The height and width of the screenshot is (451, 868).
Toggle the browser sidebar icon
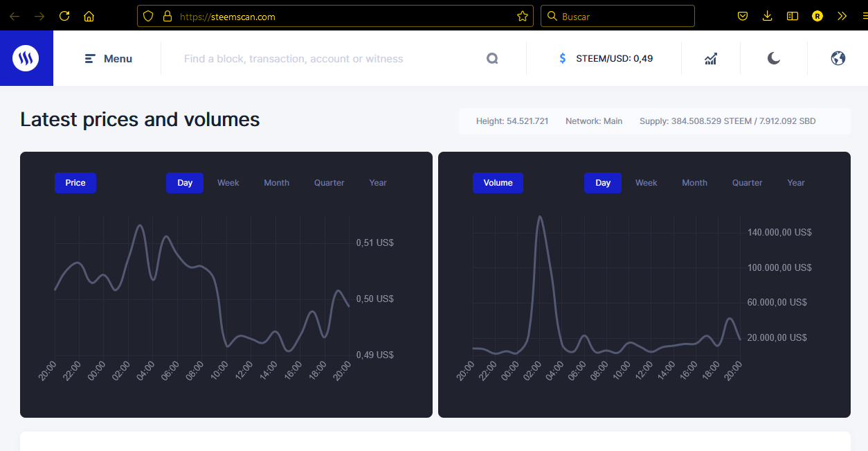click(x=793, y=16)
